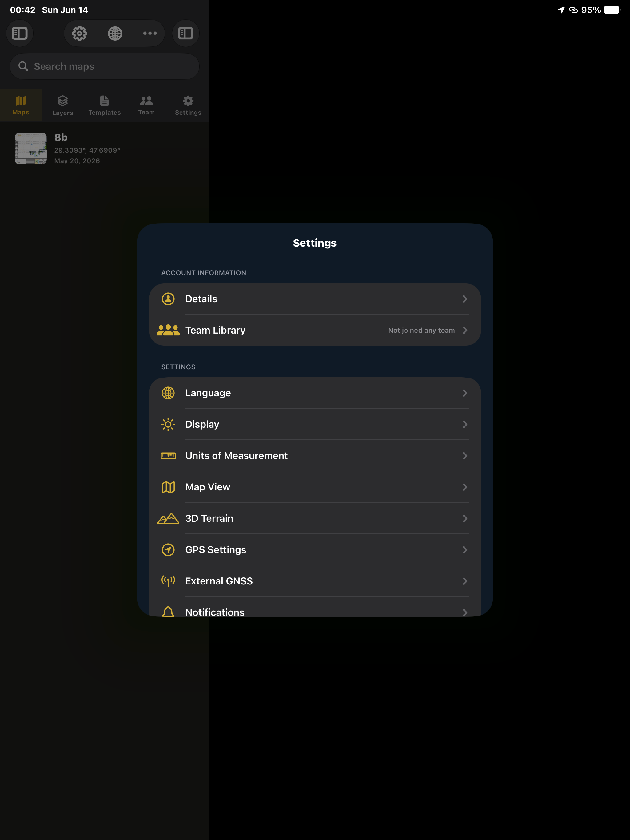Open Language settings
630x840 pixels.
tap(315, 393)
